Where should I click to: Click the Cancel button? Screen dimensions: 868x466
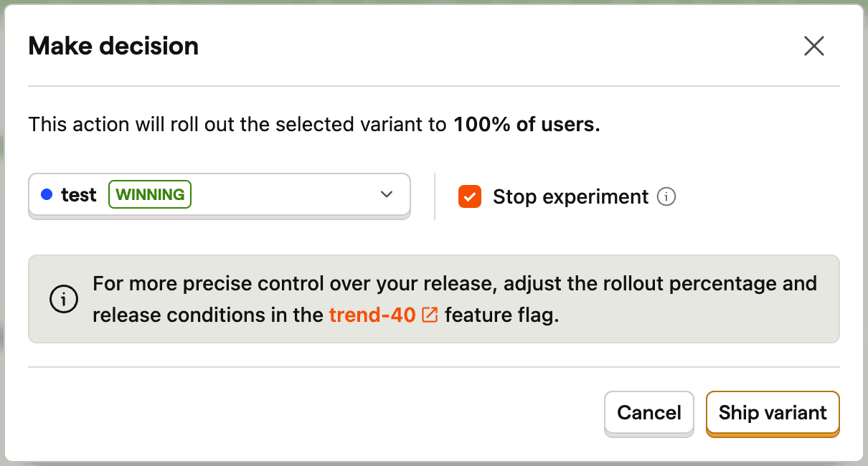click(x=649, y=413)
